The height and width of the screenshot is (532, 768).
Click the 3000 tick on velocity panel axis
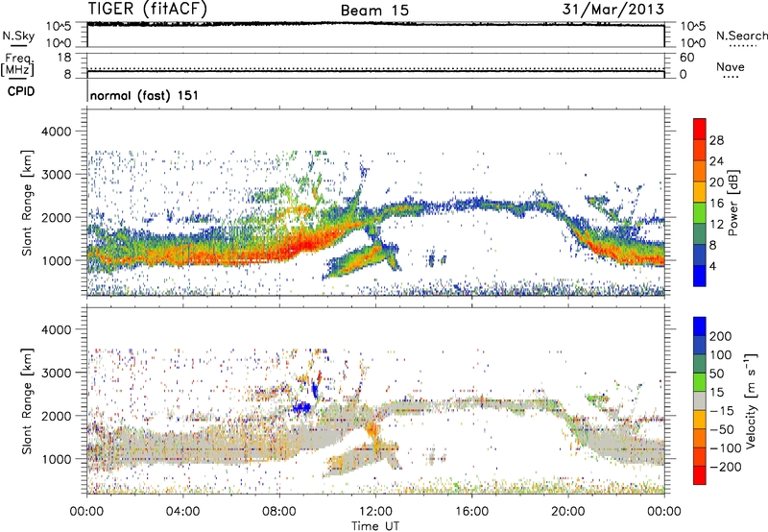[x=56, y=373]
